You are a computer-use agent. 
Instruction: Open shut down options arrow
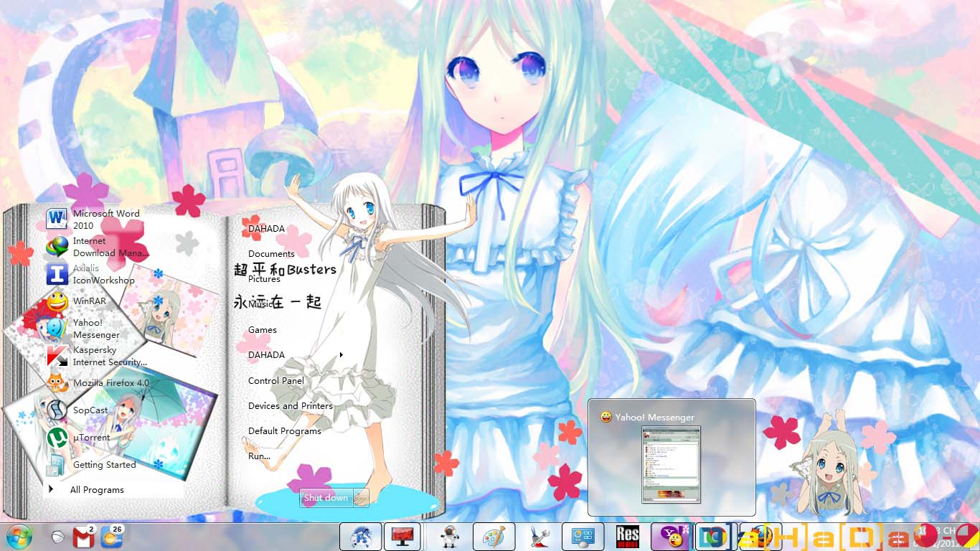[362, 498]
